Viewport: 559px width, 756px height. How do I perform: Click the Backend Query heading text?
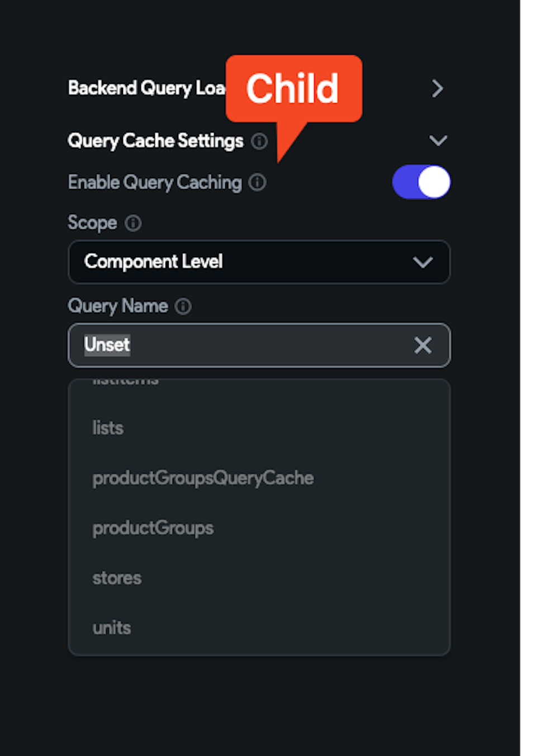point(145,88)
